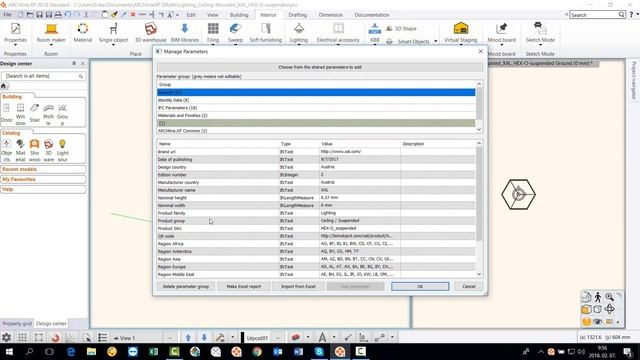The image size is (640, 360).
Task: Open the layer name dropdown in bottom toolbar
Action: pos(278,338)
